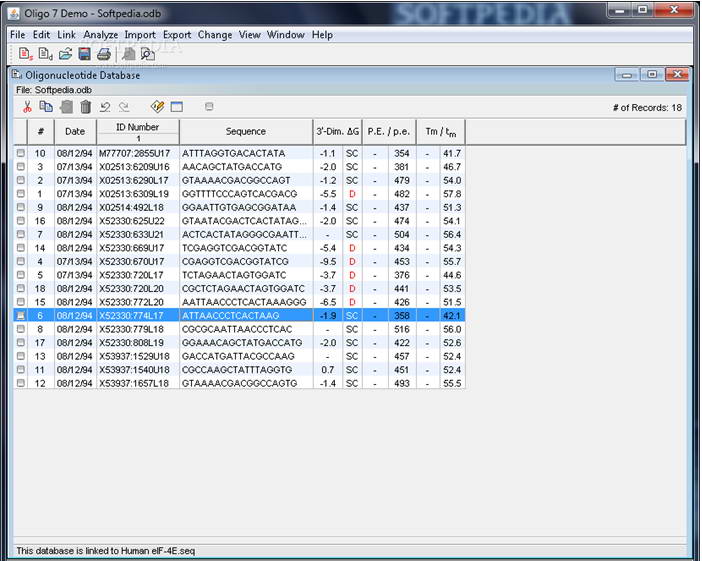Open a new sequence file icon
Image resolution: width=702 pixels, height=561 pixels.
click(26, 54)
